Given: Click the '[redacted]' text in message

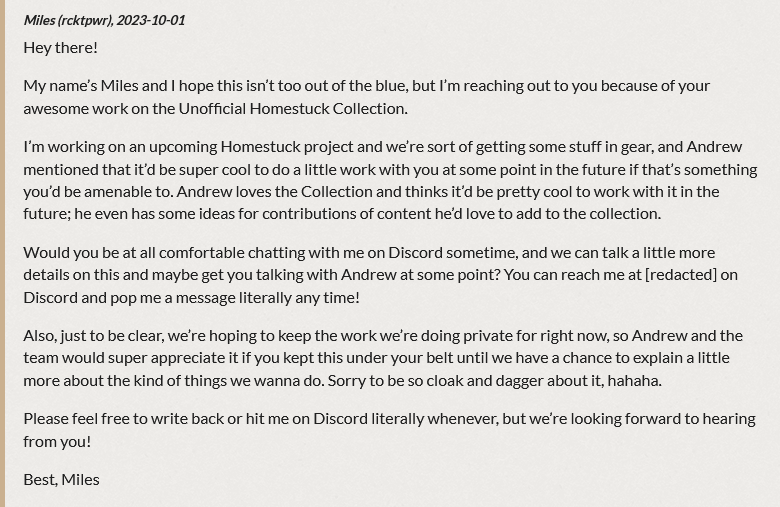Looking at the screenshot, I should (x=681, y=275).
